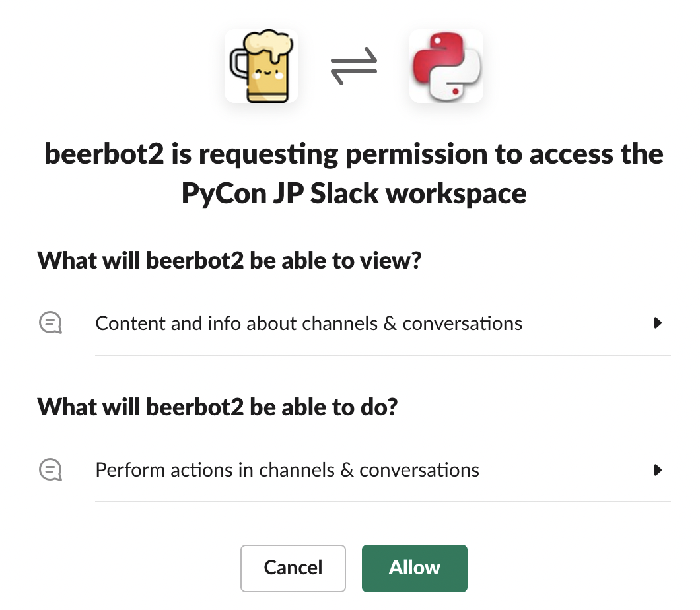Click speech bubble icon beside Perform actions
The height and width of the screenshot is (610, 700).
tap(51, 470)
